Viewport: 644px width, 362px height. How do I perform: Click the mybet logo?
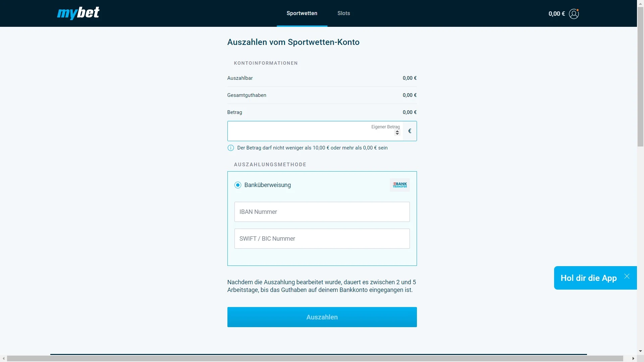coord(78,13)
